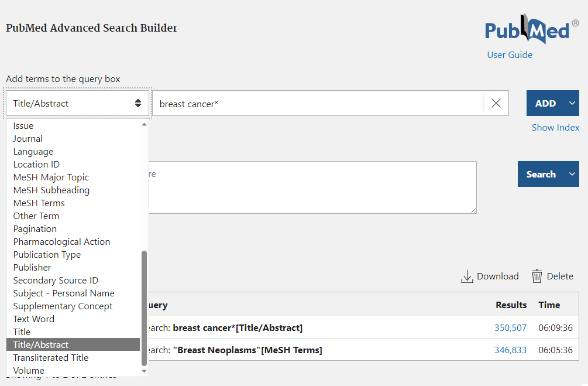Click the 06:09:36 time cell
The height and width of the screenshot is (386, 588).
pos(555,328)
